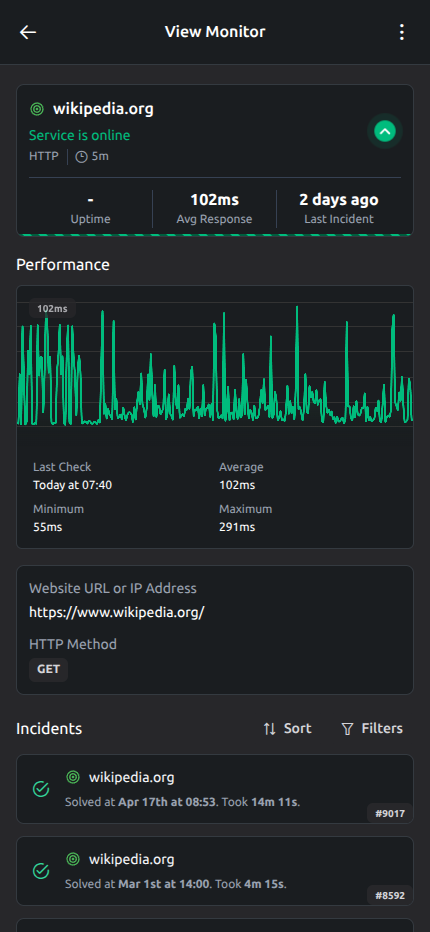Select the 2 days ago Last Incident stat

[x=339, y=209]
